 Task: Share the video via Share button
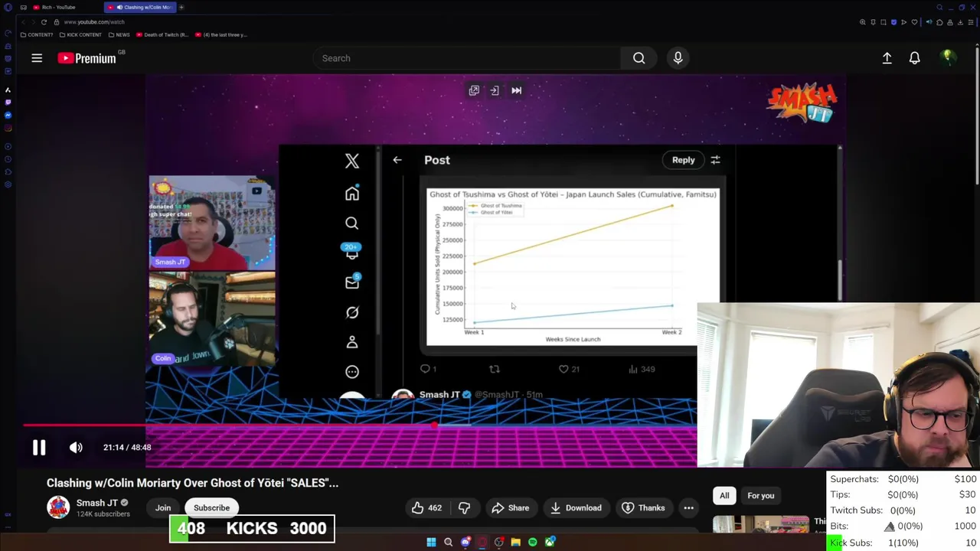tap(511, 508)
